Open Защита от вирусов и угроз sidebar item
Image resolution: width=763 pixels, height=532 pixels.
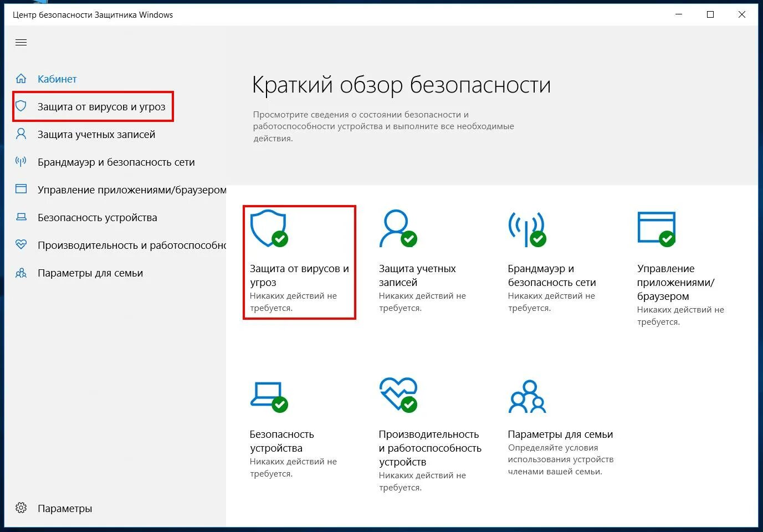click(x=101, y=106)
